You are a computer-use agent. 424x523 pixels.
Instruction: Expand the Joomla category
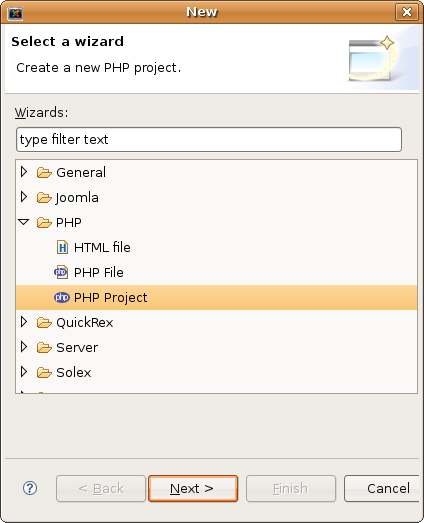(24, 197)
